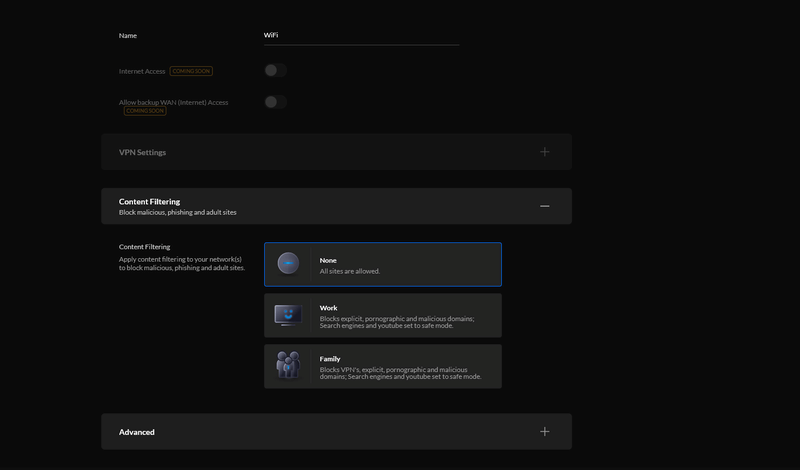Click 'Allow backup WAN (Internet) Access' label

tap(173, 103)
